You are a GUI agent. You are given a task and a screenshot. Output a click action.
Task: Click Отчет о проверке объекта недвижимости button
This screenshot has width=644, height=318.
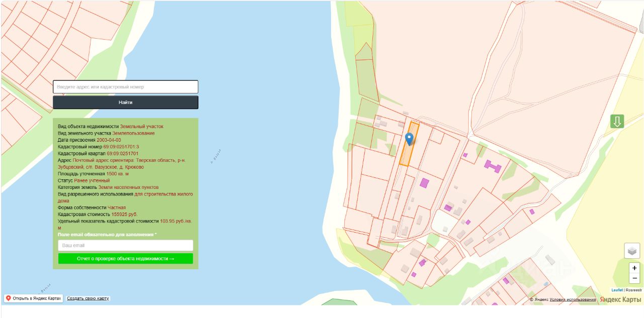(125, 259)
